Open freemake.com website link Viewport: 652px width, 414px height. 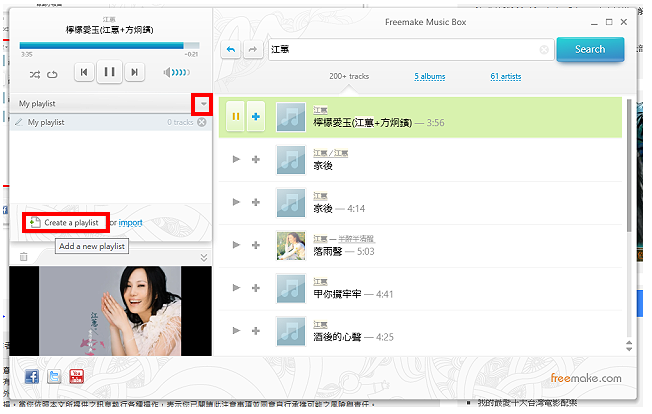[586, 378]
